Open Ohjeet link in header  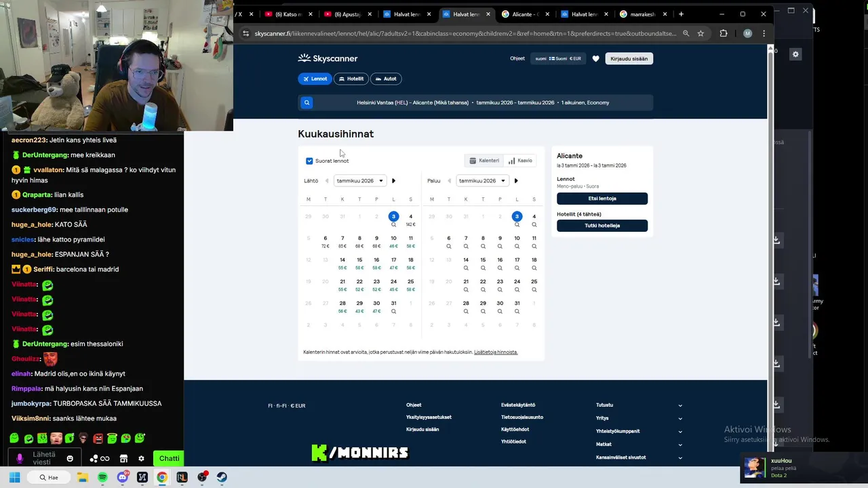(517, 58)
